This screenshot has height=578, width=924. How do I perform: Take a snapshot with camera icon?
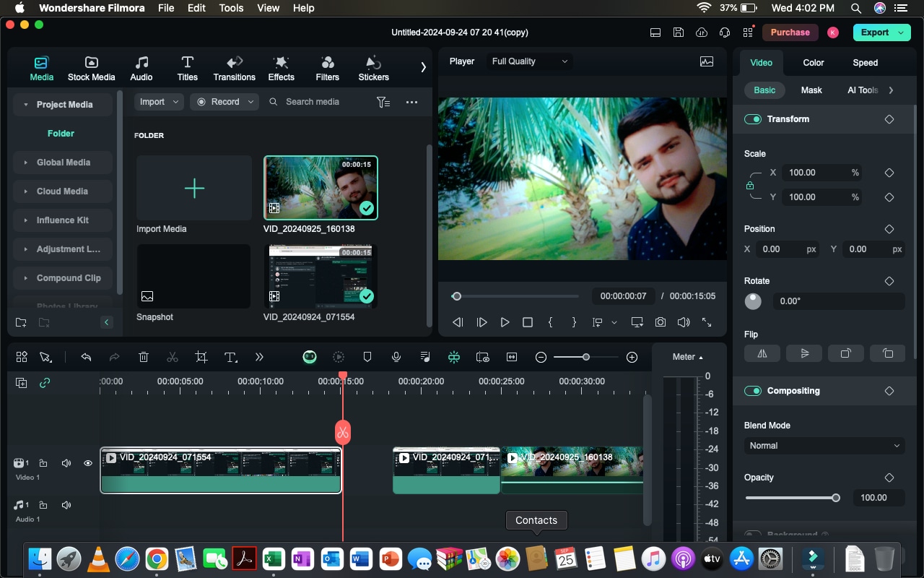pyautogui.click(x=660, y=322)
